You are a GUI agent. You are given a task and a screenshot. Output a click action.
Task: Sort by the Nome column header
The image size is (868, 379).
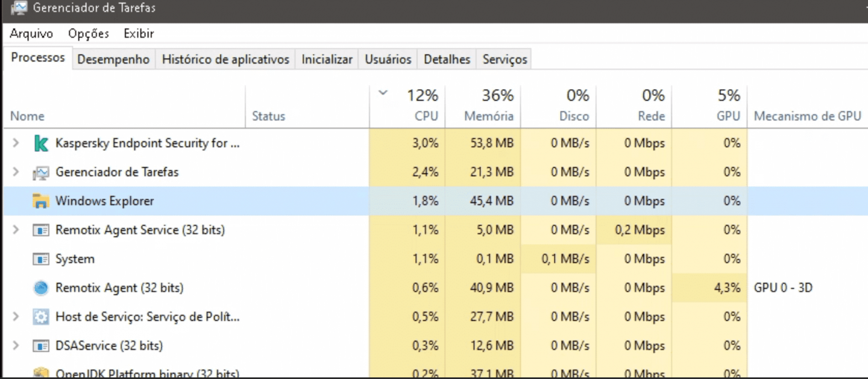pos(27,116)
